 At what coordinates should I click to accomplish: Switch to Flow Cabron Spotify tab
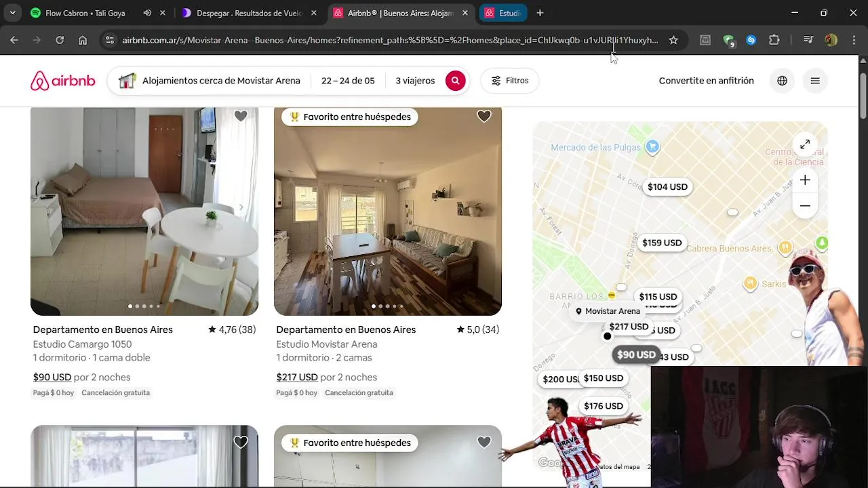pyautogui.click(x=85, y=13)
